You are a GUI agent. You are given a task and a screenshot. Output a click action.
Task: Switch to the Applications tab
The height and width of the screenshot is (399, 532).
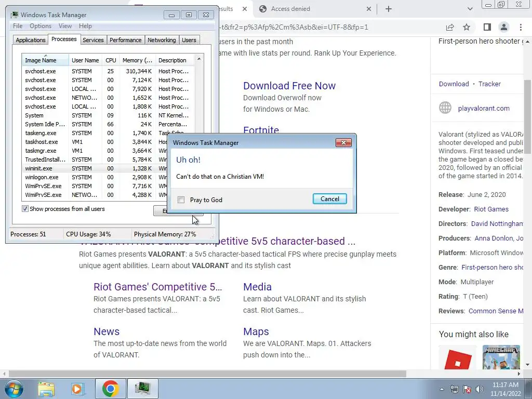(x=31, y=40)
